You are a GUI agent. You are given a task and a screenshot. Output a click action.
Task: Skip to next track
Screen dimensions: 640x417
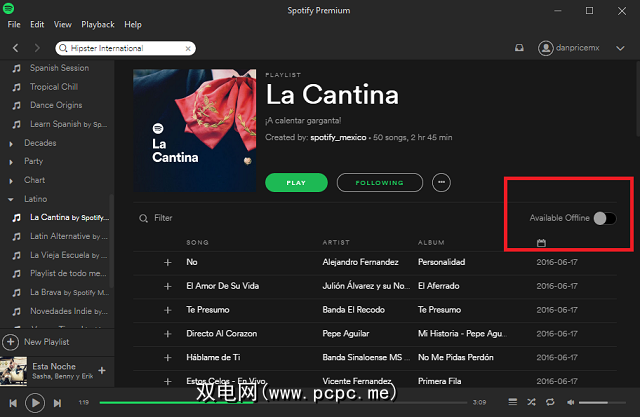click(x=58, y=403)
